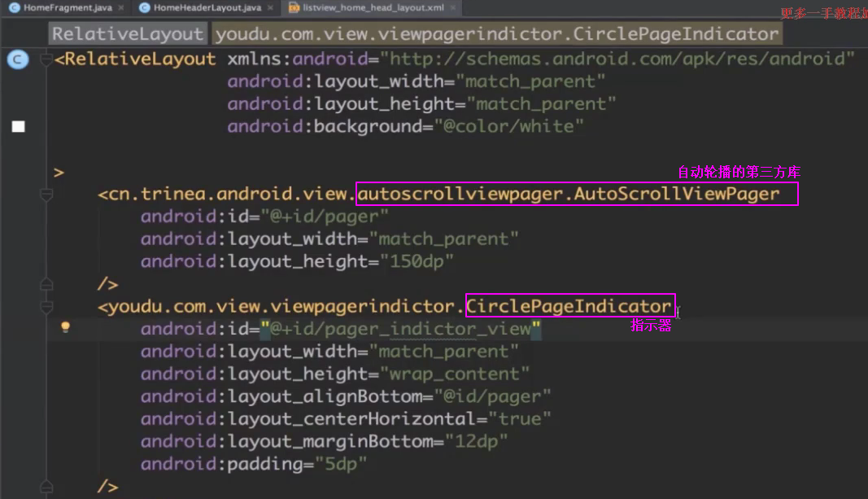868x499 pixels.
Task: Collapse the root RelativeLayout tag fold
Action: click(46, 59)
